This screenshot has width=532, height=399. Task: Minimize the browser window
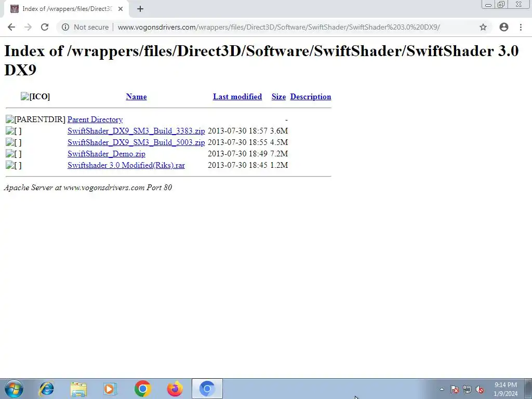(488, 5)
